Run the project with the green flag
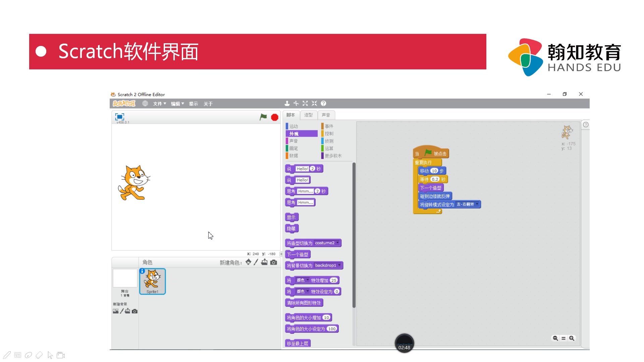Viewport: 644px width, 362px height. pyautogui.click(x=263, y=117)
